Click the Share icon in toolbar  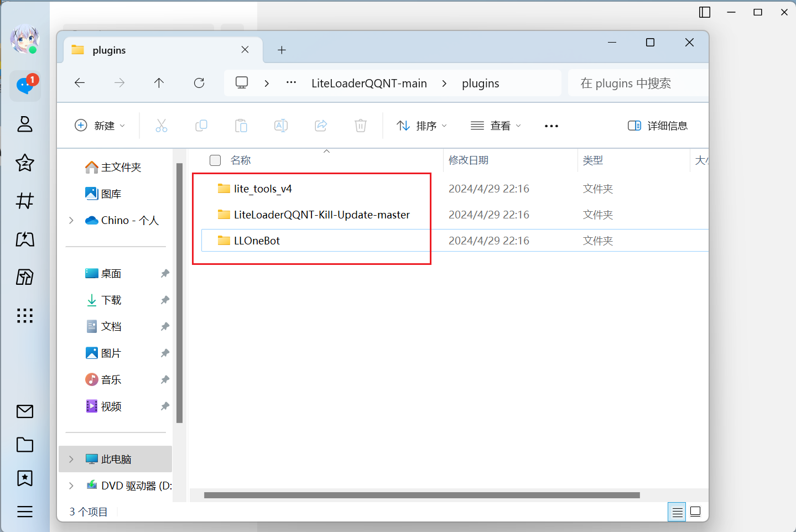(x=321, y=126)
